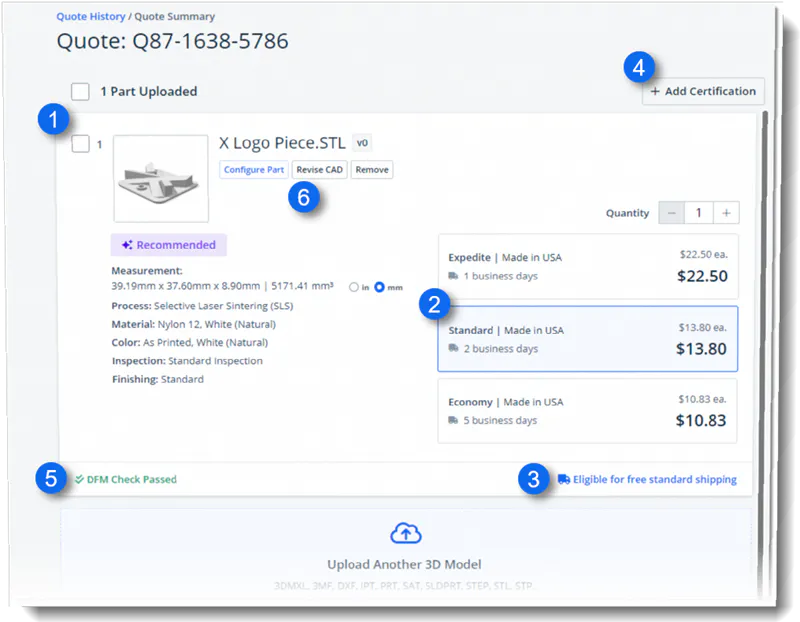Select millimeters measurement unit radio

coord(379,287)
